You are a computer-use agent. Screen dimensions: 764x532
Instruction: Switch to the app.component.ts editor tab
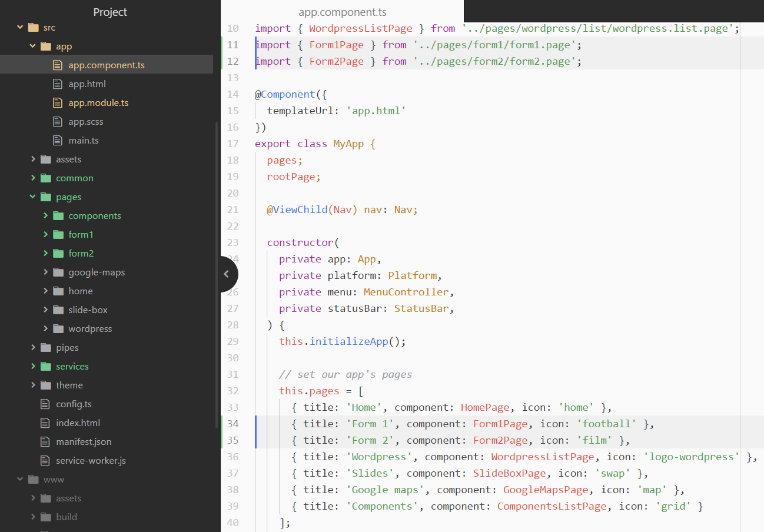(342, 12)
